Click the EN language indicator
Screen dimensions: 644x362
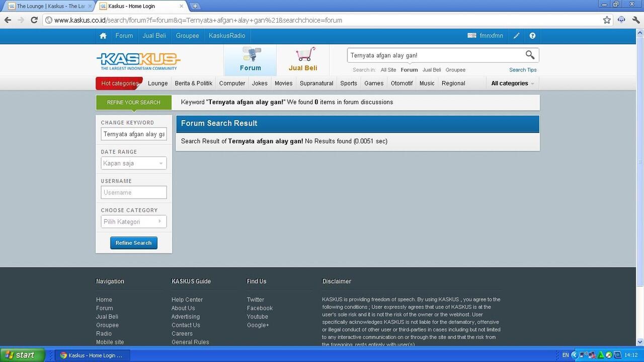pyautogui.click(x=566, y=355)
